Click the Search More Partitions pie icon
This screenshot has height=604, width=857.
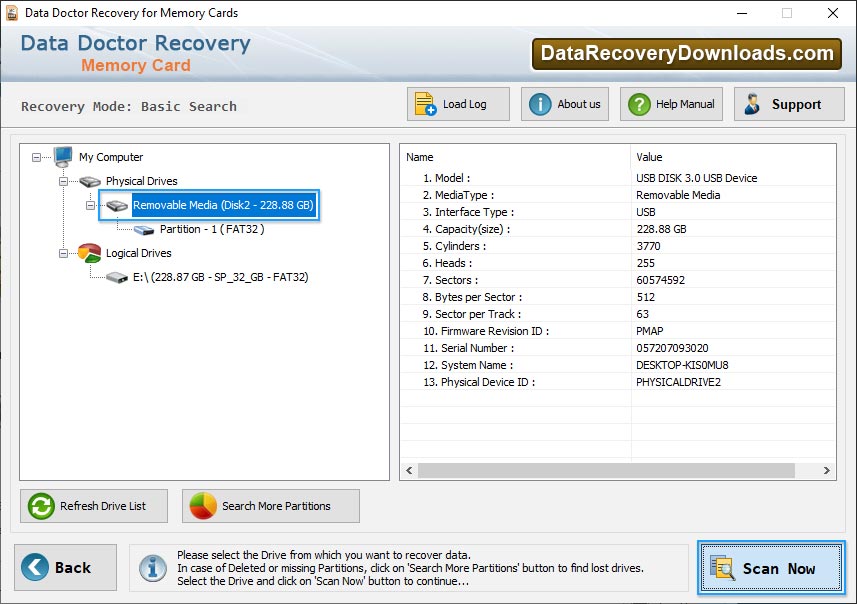click(203, 506)
